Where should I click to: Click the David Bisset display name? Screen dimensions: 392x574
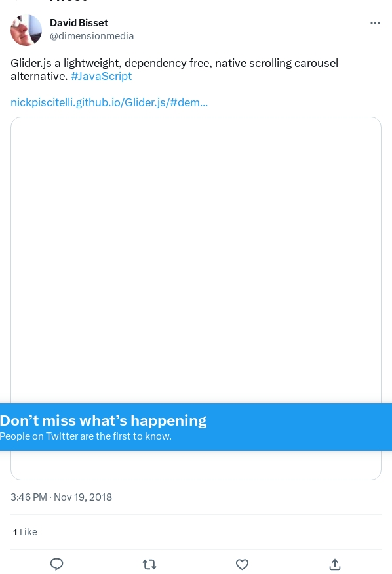79,23
